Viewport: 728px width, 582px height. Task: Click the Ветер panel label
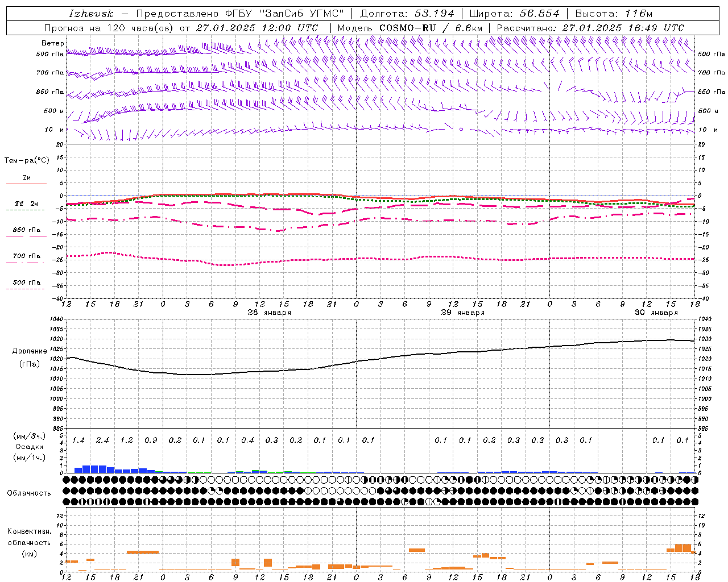pyautogui.click(x=52, y=43)
